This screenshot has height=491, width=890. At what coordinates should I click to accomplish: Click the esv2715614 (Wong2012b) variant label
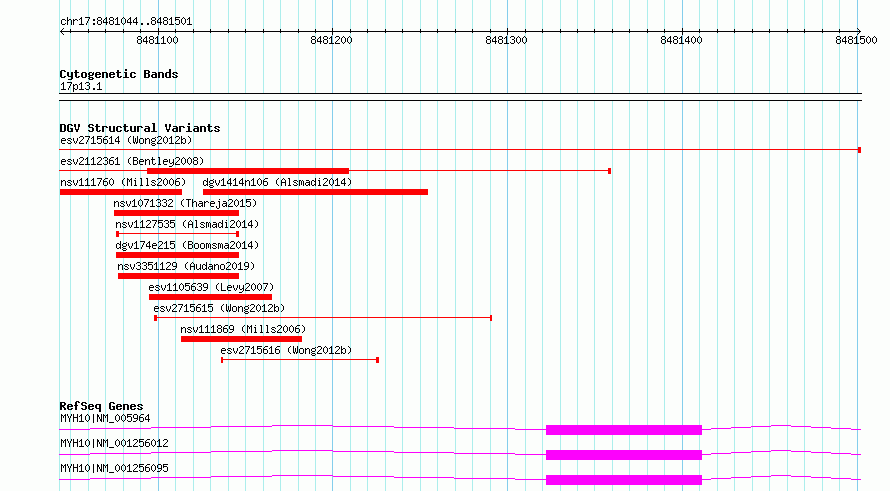click(x=126, y=140)
